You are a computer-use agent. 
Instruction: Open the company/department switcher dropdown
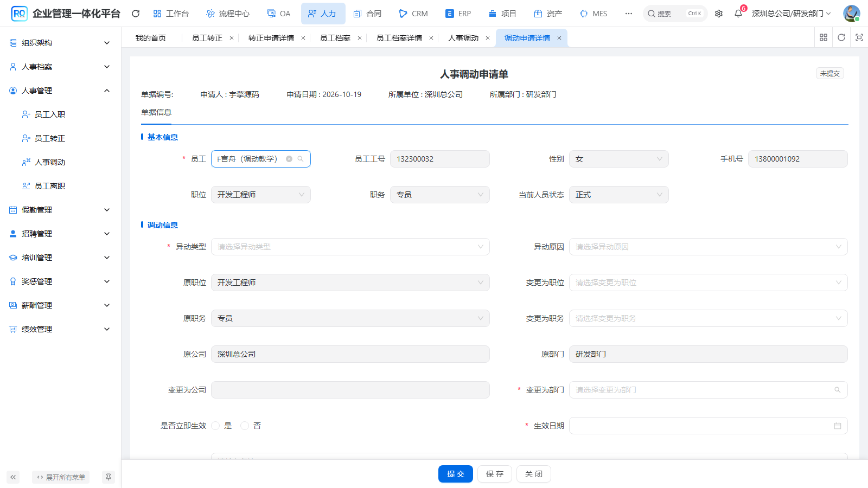792,14
